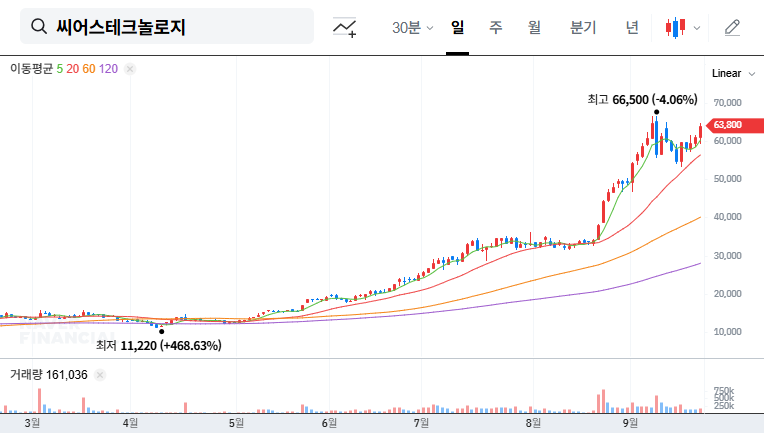764x433 pixels.
Task: Click the 6월 date axis label
Action: [x=329, y=423]
